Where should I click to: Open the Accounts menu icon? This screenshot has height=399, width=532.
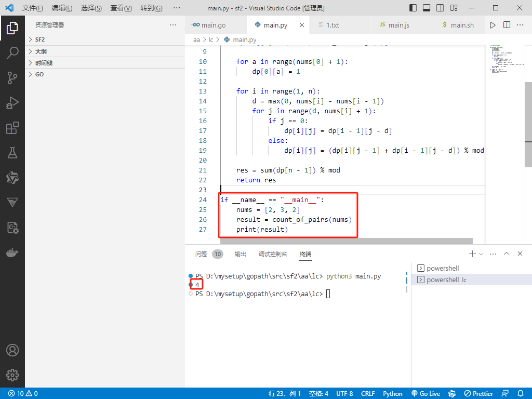click(12, 350)
